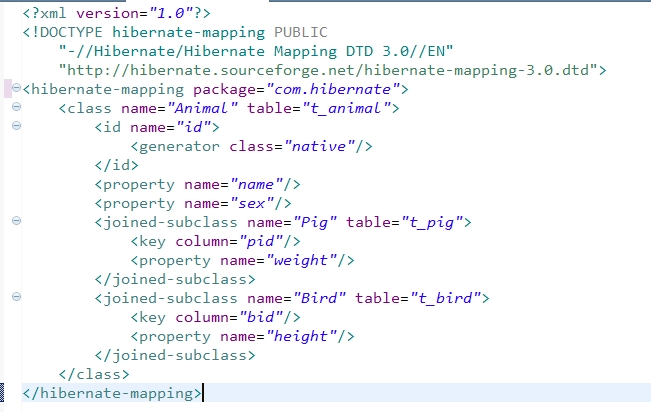Click the closing </id> tag

pos(117,165)
